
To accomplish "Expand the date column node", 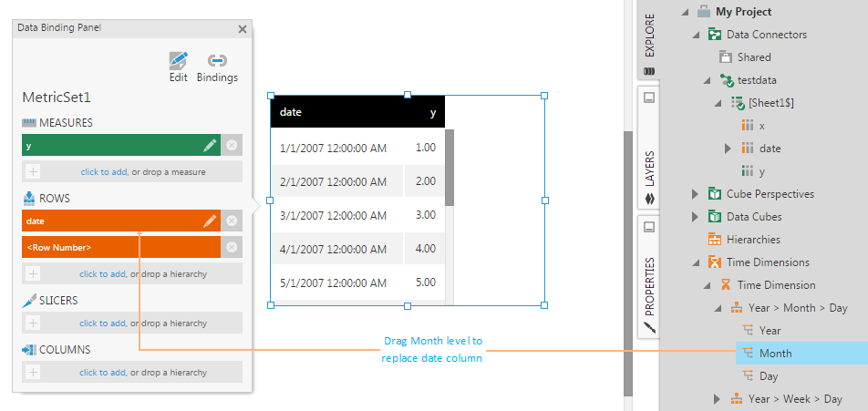I will point(728,149).
